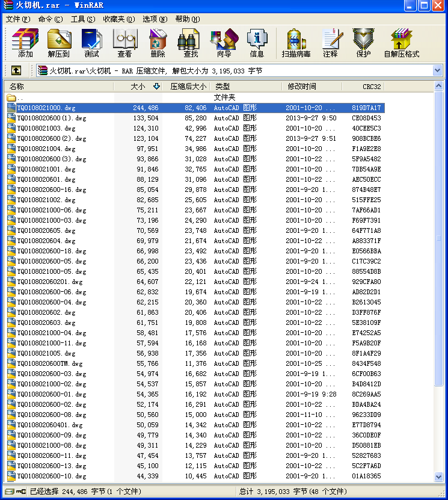448x500 pixels.
Task: Expand the archive path dropdown arrow
Action: click(x=438, y=70)
